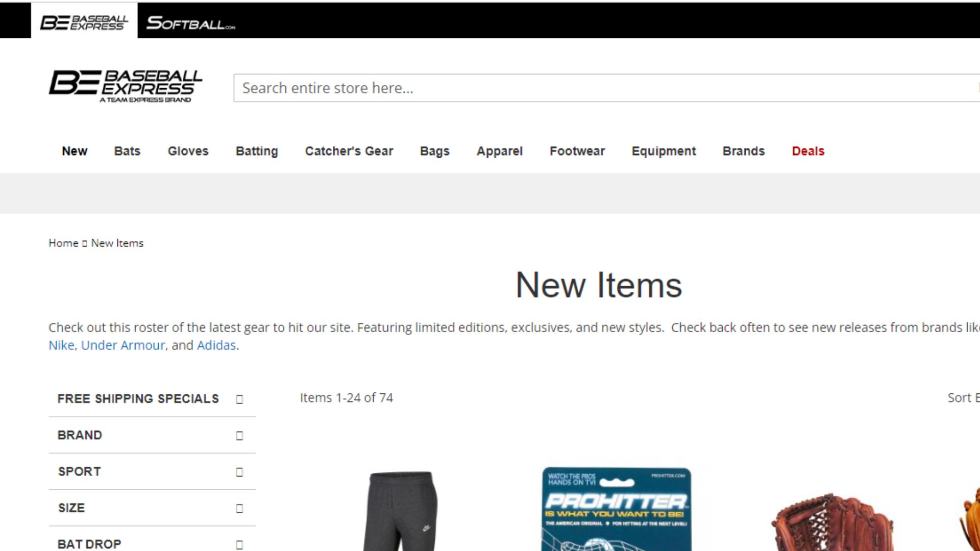Follow the Nike brand link
980x551 pixels.
(61, 345)
